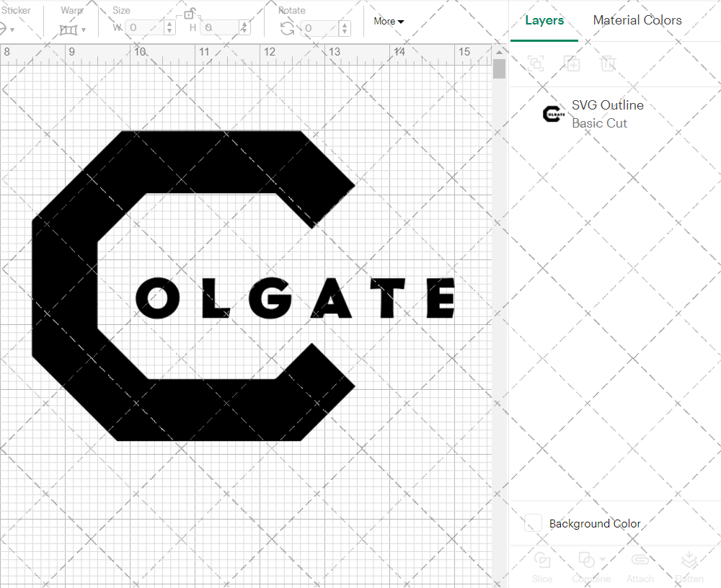Adjust Rotate value with stepper arrows
The height and width of the screenshot is (588, 721).
[345, 28]
